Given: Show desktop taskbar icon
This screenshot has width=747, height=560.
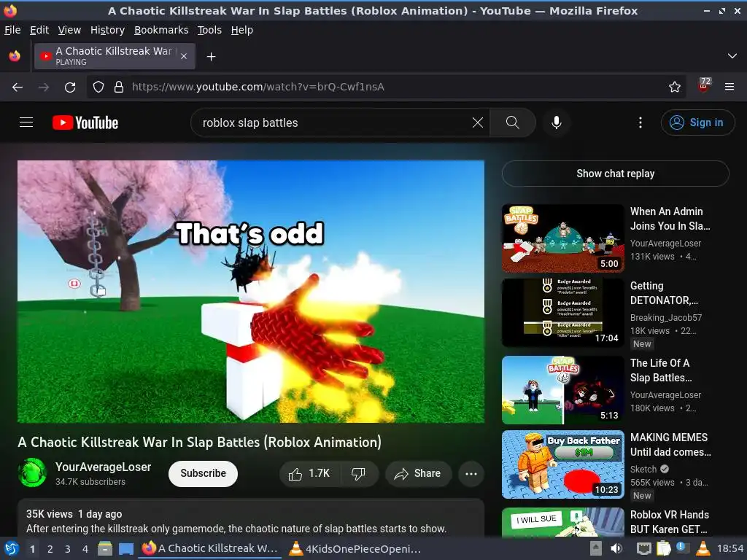Looking at the screenshot, I should tap(125, 548).
